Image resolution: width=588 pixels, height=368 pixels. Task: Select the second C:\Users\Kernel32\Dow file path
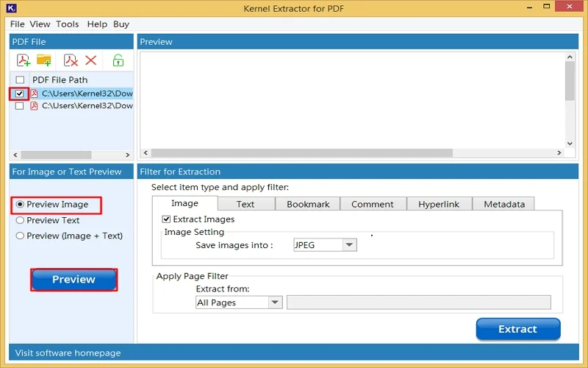(87, 106)
